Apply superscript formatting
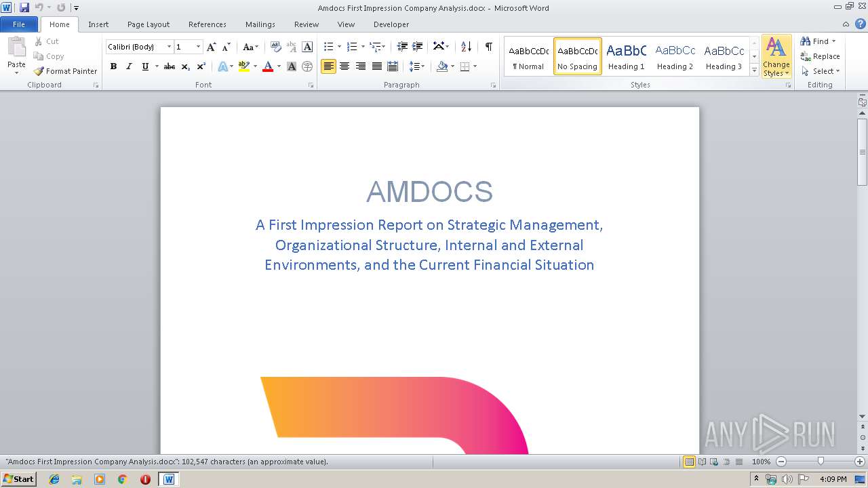This screenshot has height=488, width=868. tap(201, 66)
